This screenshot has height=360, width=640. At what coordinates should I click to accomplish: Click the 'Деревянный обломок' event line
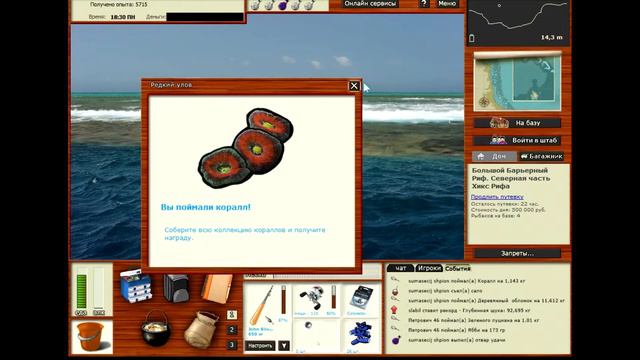(x=487, y=300)
